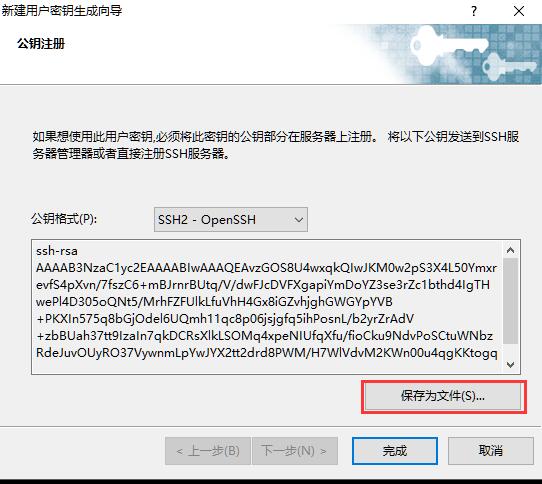Click the question mark help icon
The height and width of the screenshot is (484, 542).
coord(474,11)
